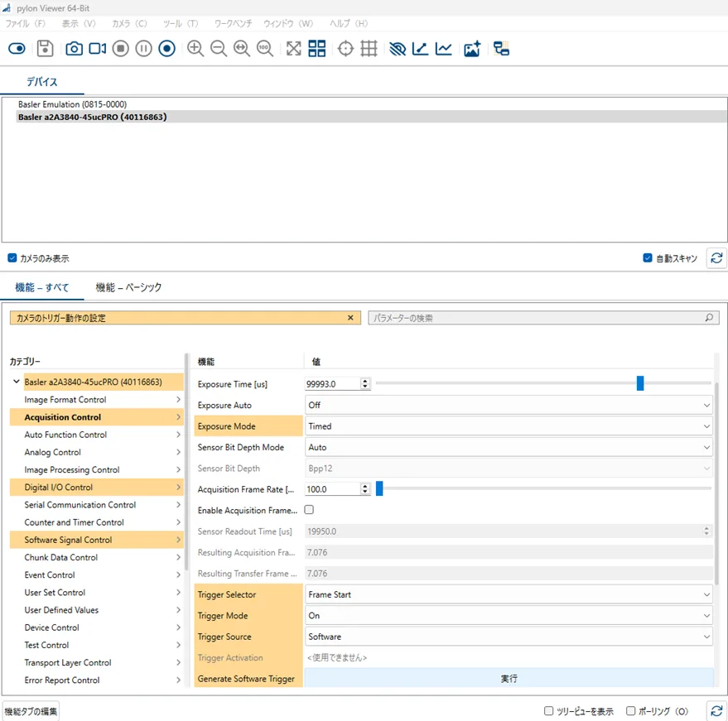Click the zoom to 100% icon

point(265,49)
